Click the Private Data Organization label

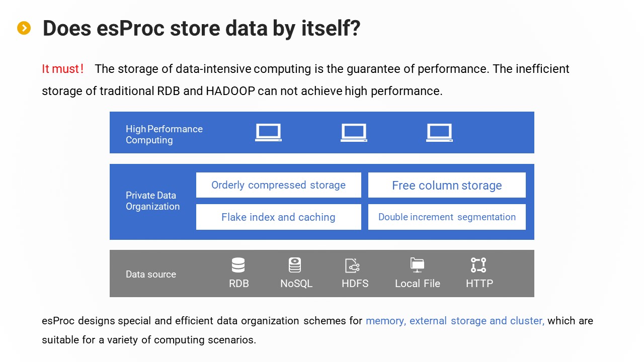tap(152, 201)
